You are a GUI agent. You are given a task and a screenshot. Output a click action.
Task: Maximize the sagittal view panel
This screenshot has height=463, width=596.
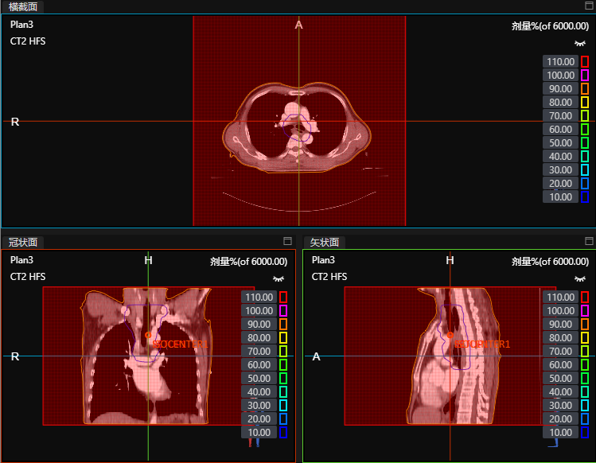[589, 241]
